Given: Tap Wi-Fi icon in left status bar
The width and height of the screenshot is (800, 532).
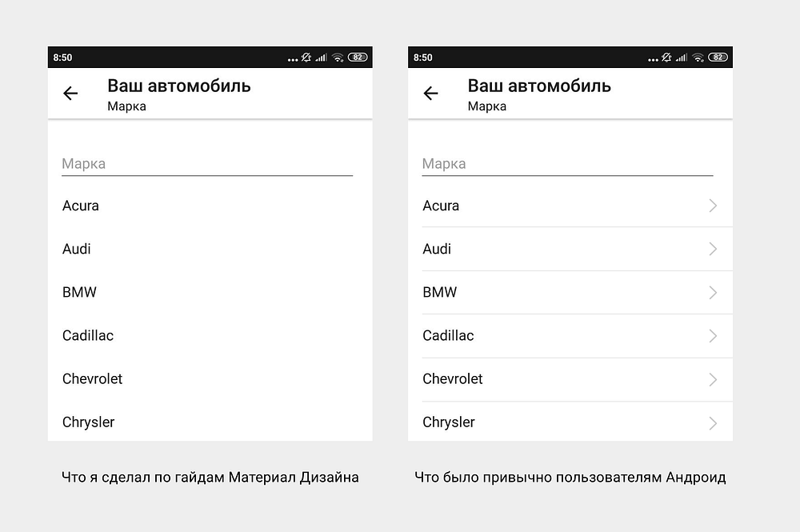Looking at the screenshot, I should click(338, 58).
